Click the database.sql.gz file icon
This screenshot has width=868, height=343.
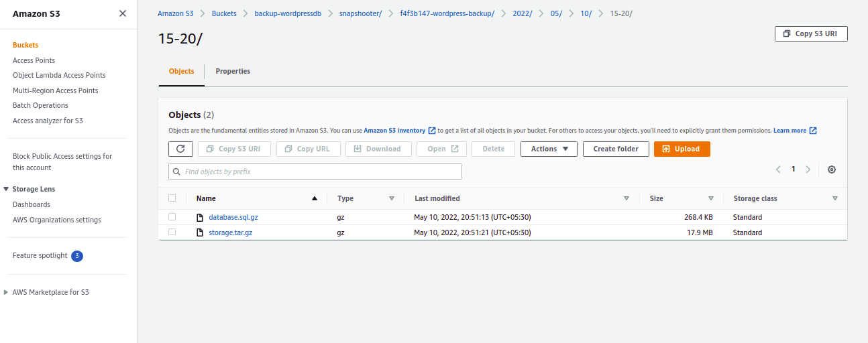pos(199,218)
